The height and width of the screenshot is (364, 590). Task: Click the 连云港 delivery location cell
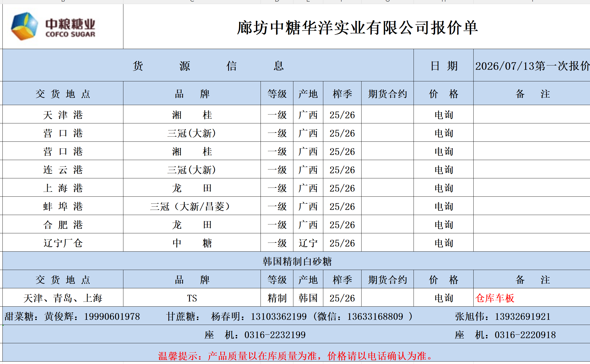(x=63, y=169)
